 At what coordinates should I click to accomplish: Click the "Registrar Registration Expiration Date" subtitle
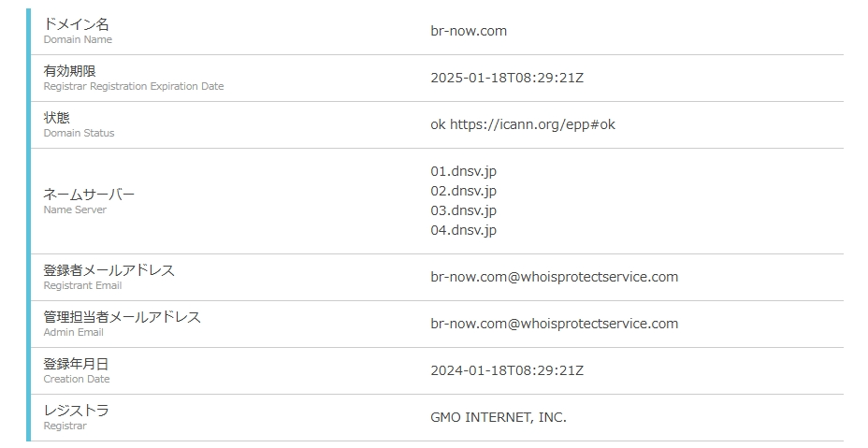(133, 86)
